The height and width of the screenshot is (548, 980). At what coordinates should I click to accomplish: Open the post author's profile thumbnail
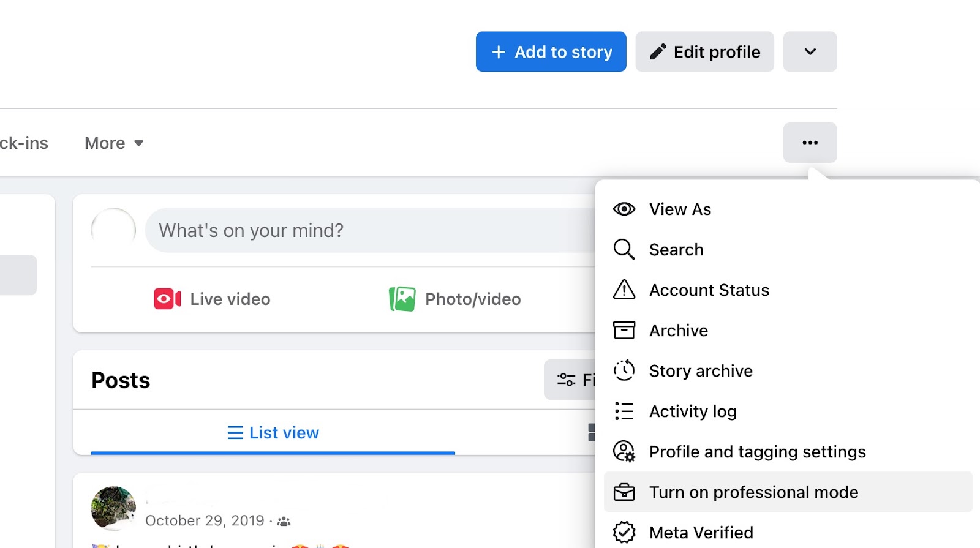pos(113,508)
